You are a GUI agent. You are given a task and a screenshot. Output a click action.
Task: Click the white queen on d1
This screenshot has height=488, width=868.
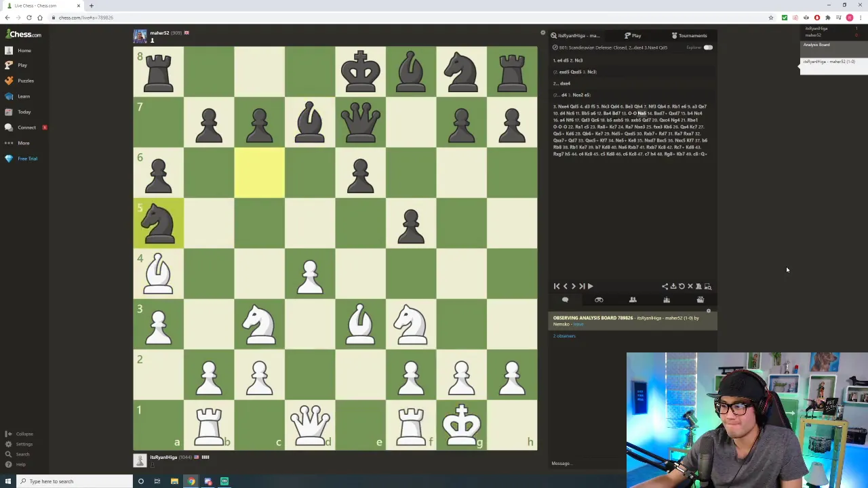pos(310,425)
